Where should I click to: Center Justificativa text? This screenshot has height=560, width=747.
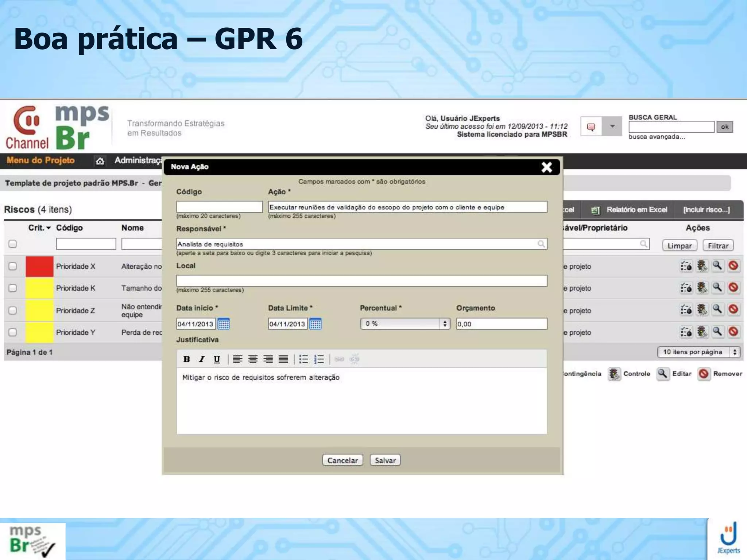(253, 359)
